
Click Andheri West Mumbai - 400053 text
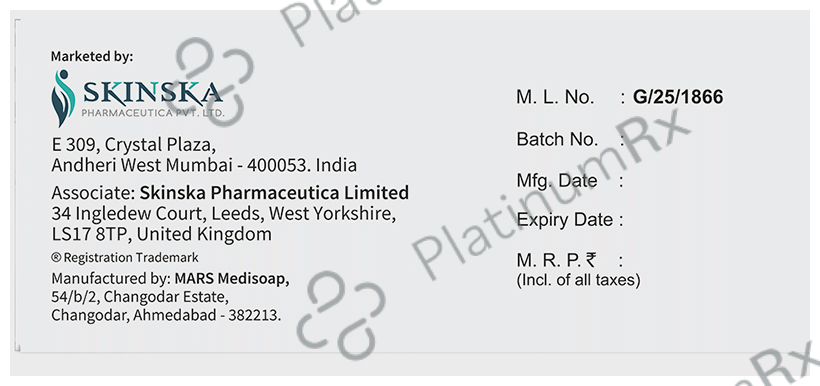180,165
